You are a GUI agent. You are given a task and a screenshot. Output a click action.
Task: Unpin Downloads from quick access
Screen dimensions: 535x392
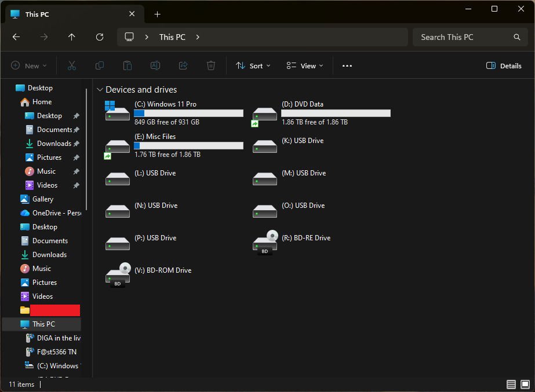(77, 144)
